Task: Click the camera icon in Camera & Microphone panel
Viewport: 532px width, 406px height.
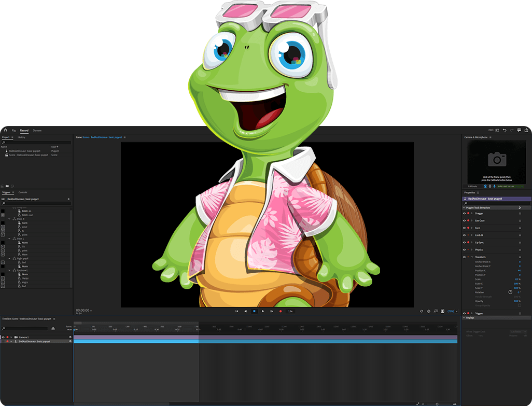Action: [497, 160]
